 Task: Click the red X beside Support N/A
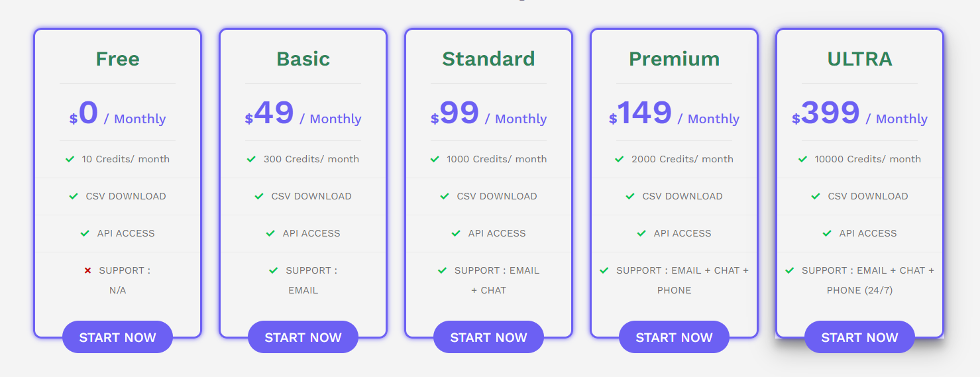pyautogui.click(x=87, y=270)
